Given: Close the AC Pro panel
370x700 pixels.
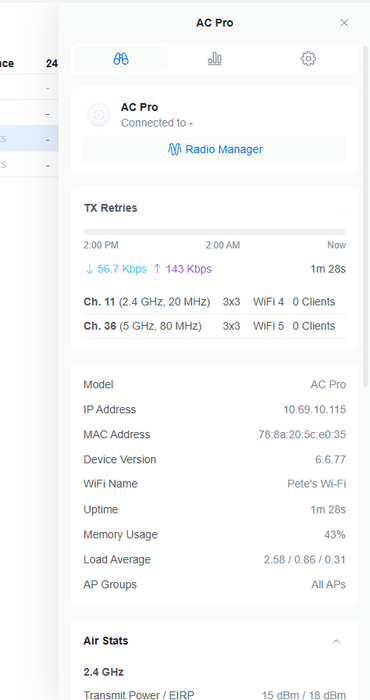Looking at the screenshot, I should (x=344, y=23).
